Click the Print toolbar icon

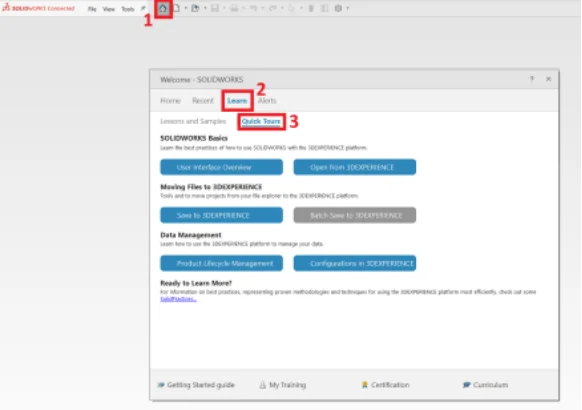(x=234, y=8)
